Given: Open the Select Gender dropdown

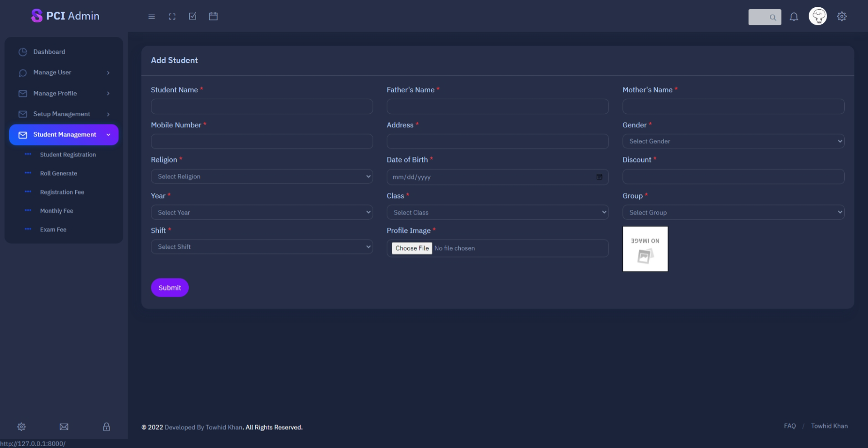Looking at the screenshot, I should [733, 141].
